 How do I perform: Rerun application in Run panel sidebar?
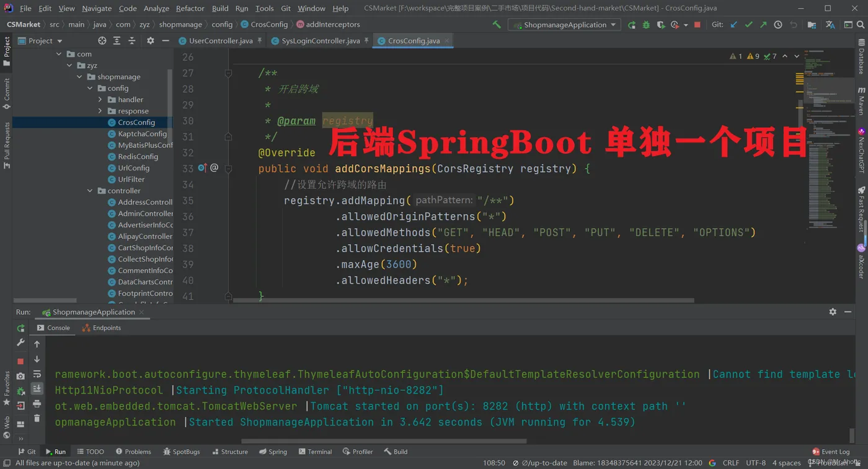pos(20,328)
